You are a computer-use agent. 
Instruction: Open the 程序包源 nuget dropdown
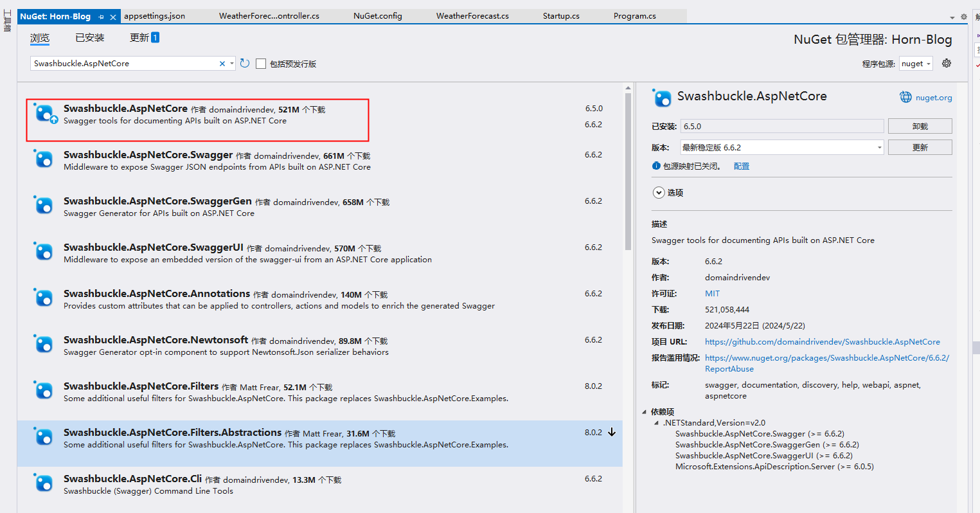point(916,64)
